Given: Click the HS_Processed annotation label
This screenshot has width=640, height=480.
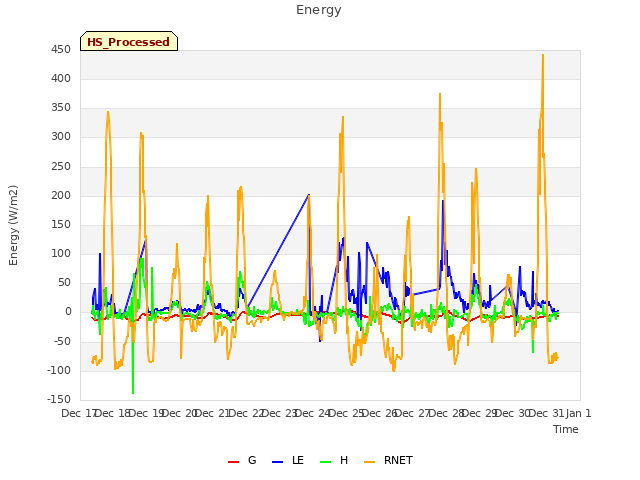Looking at the screenshot, I should [x=129, y=41].
